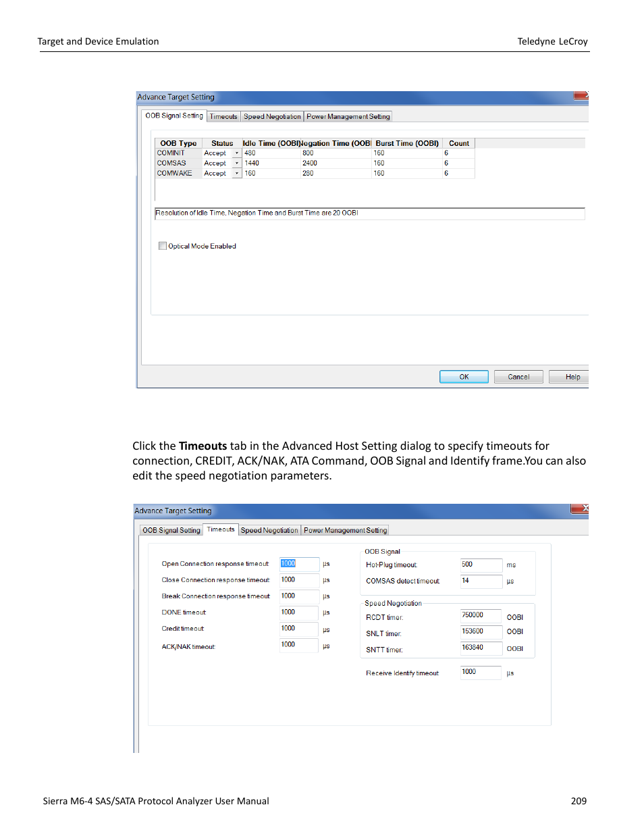Edit ACK/NAK timeout field
644x834 pixels.
[299, 645]
